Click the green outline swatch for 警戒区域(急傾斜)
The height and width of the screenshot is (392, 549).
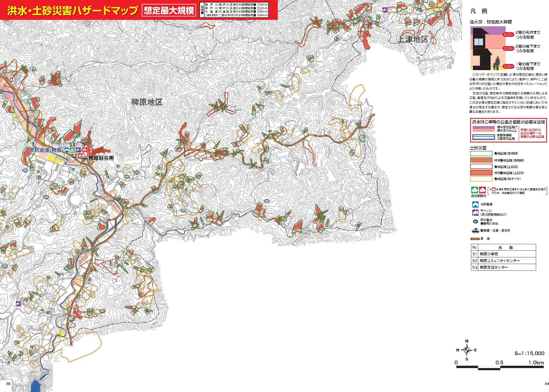pyautogui.click(x=481, y=153)
